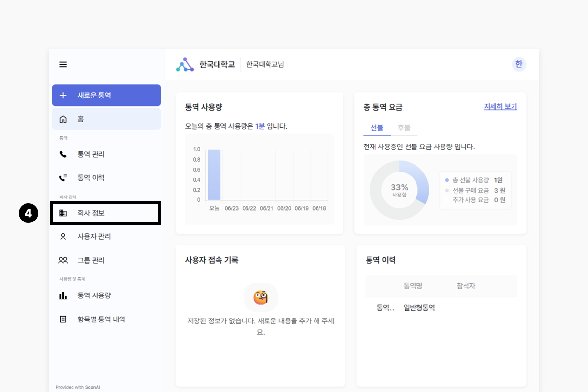
Task: Click the 06/23 axis label
Action: (231, 208)
